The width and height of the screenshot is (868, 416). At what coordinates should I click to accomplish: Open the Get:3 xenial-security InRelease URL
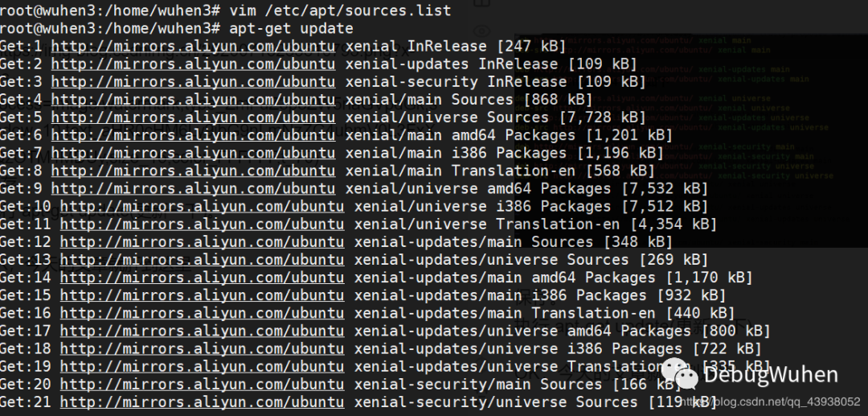(193, 82)
